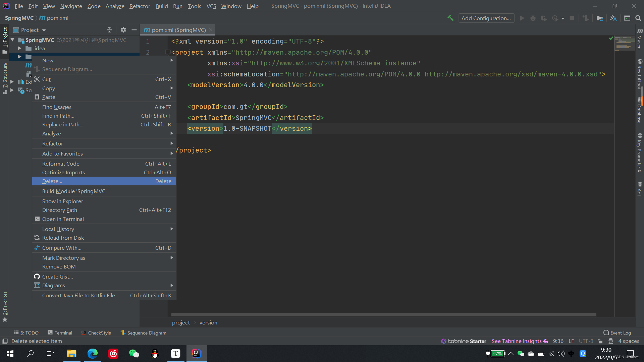This screenshot has height=362, width=644.
Task: Open WeChat from the taskbar
Action: pyautogui.click(x=134, y=354)
